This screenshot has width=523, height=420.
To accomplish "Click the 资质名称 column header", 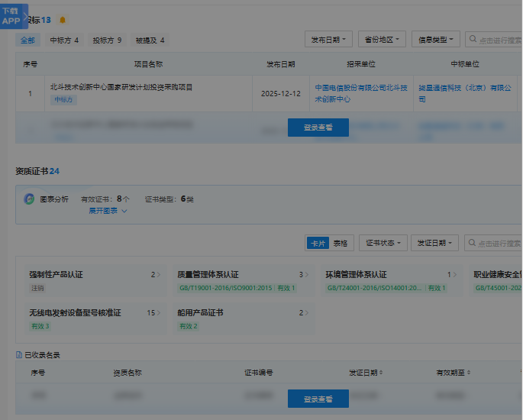I will pos(128,373).
